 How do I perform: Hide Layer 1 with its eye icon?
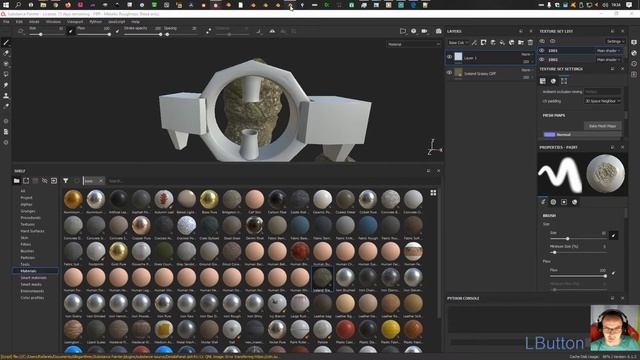[x=449, y=57]
